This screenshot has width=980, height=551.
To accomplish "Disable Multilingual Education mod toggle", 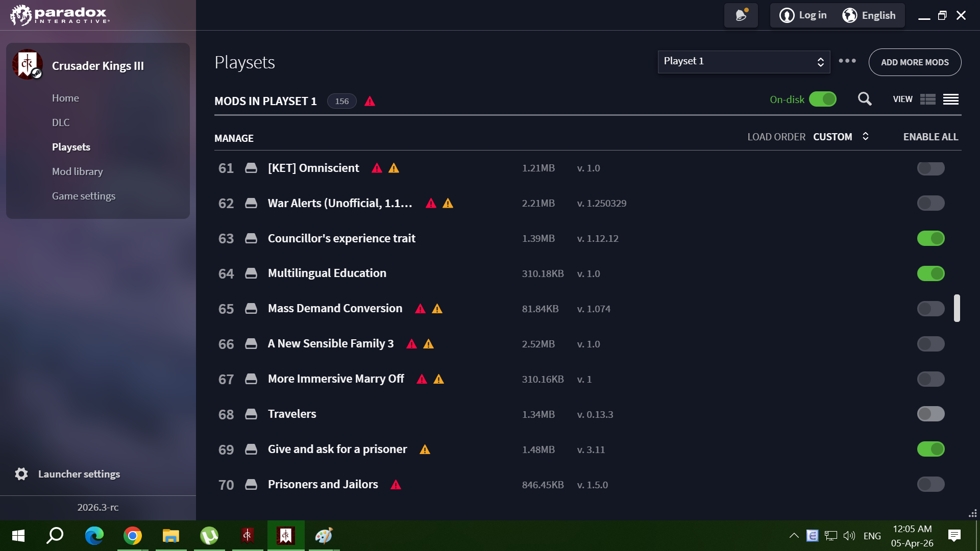I will click(930, 273).
